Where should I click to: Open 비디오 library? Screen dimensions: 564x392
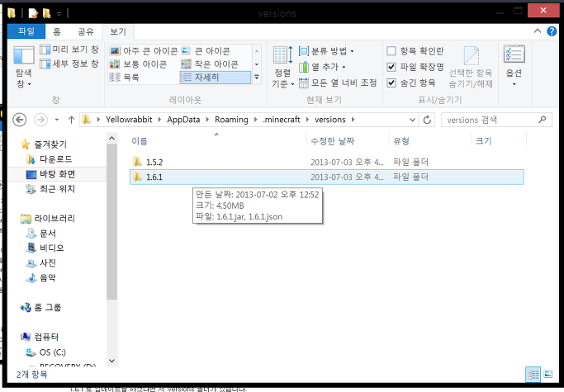click(45, 248)
